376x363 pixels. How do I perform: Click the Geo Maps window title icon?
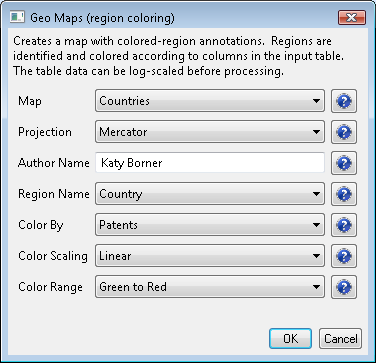pos(17,17)
